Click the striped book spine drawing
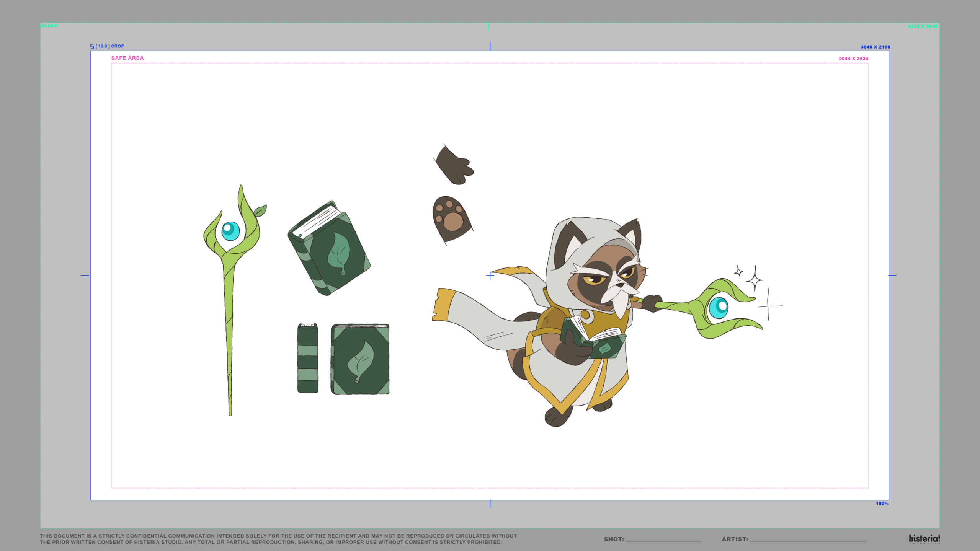The image size is (980, 551). (x=308, y=358)
